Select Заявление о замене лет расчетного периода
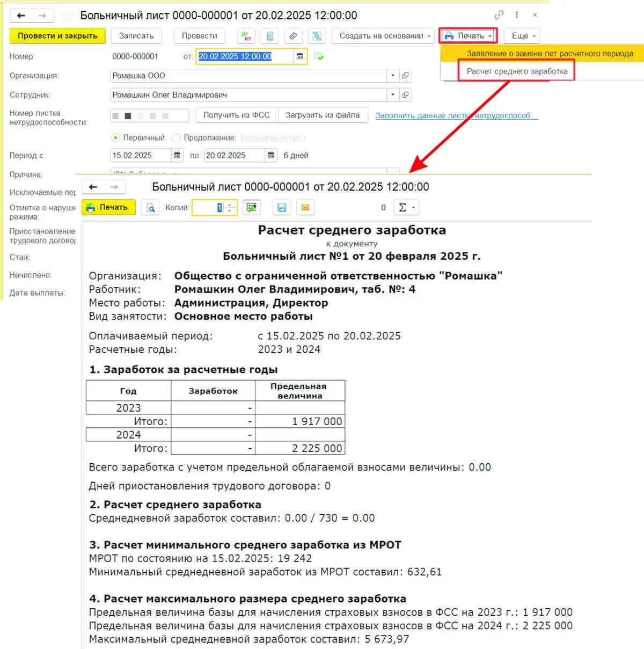 [x=551, y=54]
